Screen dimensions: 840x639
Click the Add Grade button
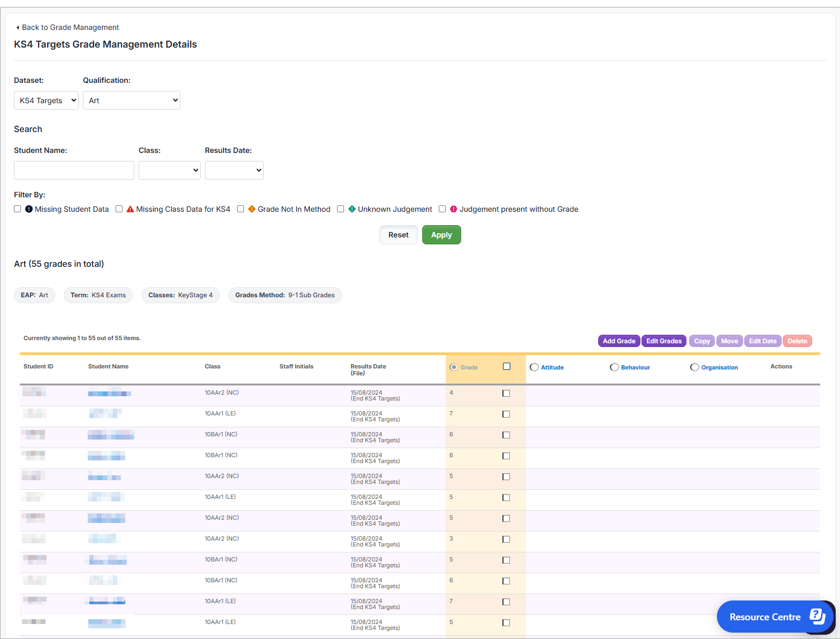pyautogui.click(x=618, y=341)
